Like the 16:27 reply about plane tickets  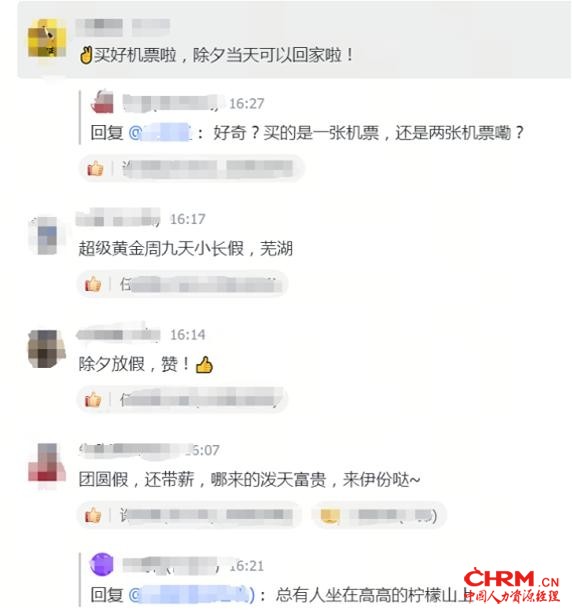pyautogui.click(x=95, y=169)
